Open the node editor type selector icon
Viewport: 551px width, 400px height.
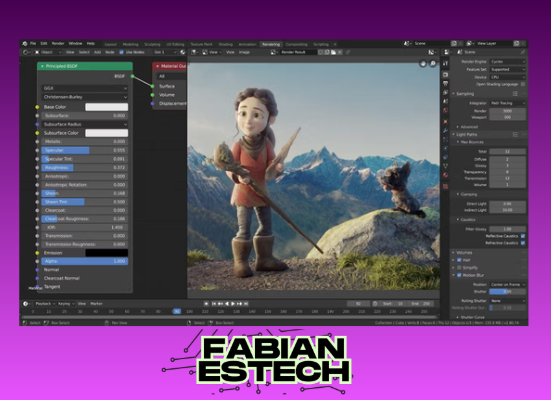[x=26, y=52]
